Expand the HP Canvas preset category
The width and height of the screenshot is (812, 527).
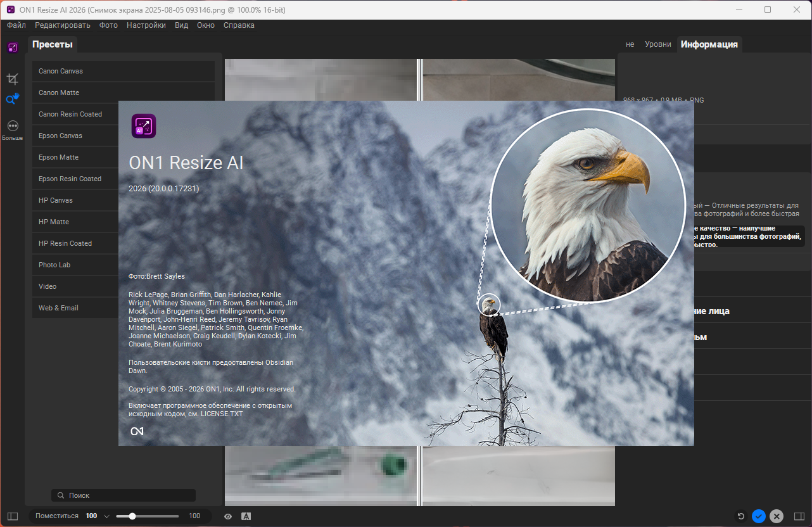coord(75,200)
